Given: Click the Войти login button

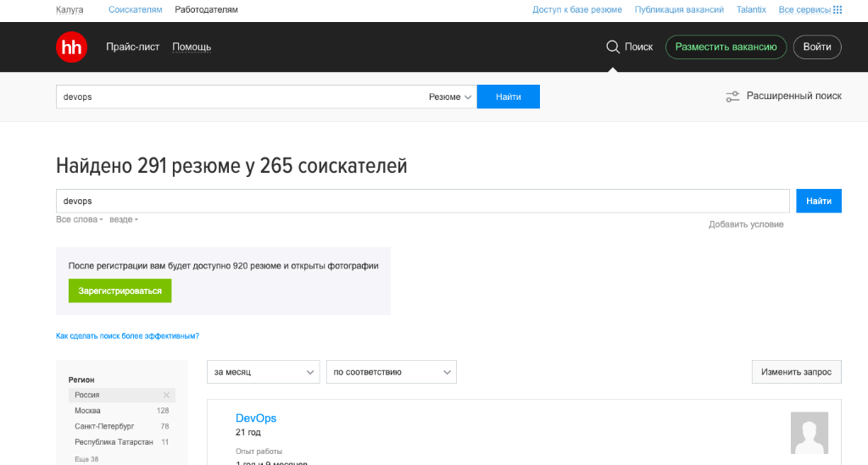Looking at the screenshot, I should [817, 47].
